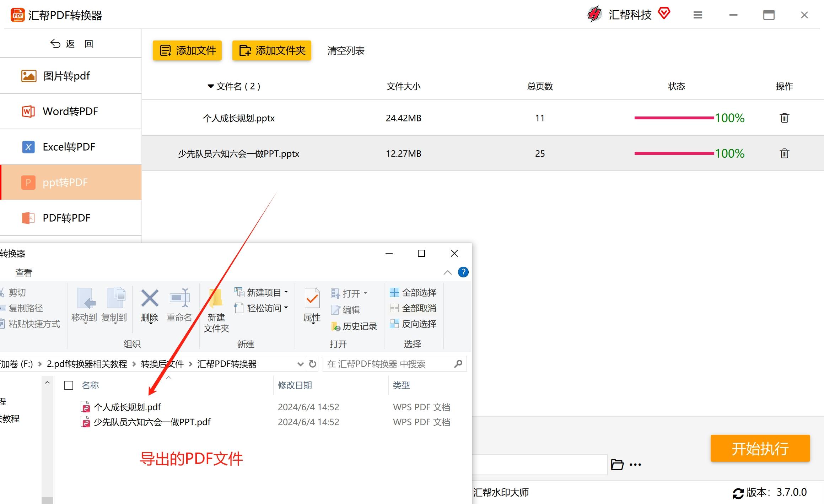Expand the 新建项目 dropdown

286,292
